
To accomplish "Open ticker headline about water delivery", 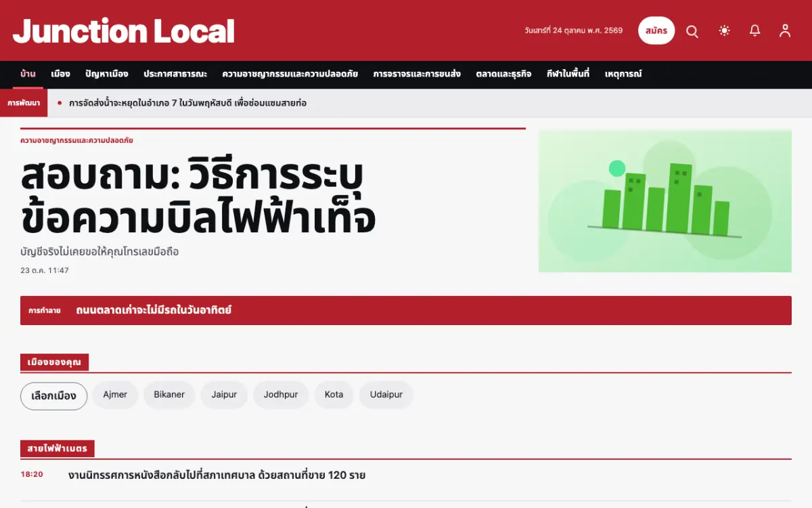I will [188, 103].
